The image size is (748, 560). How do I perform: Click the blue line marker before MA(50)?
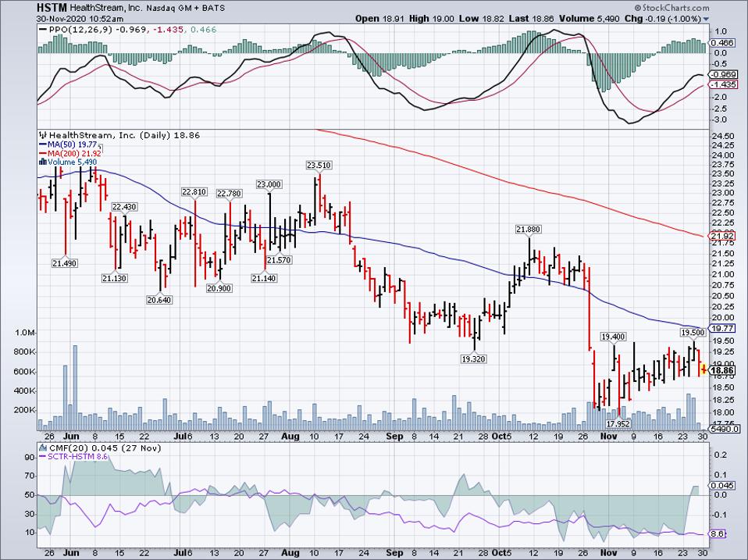pyautogui.click(x=42, y=144)
